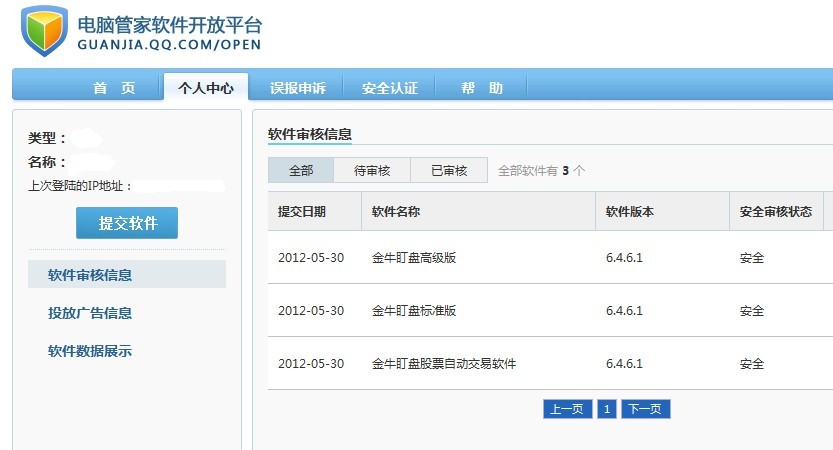Click date of 金牛盯盘股票自动交易软件 row
The height and width of the screenshot is (450, 833).
pos(311,364)
